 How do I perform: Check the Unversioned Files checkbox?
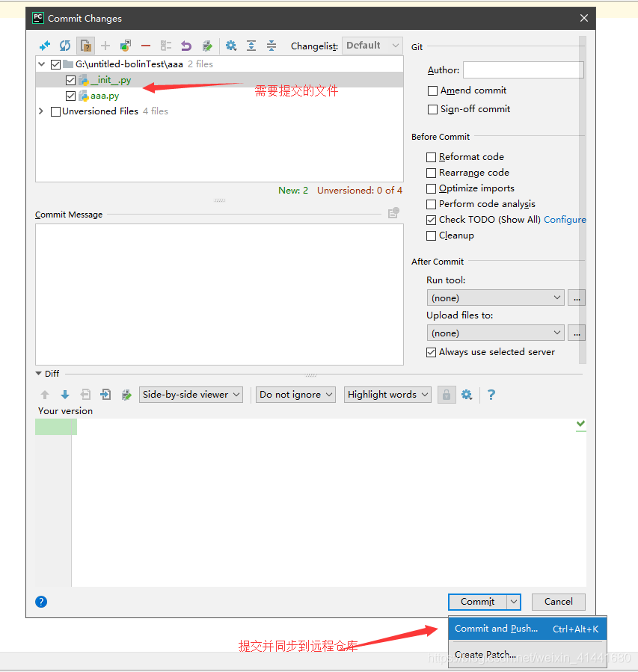pos(55,112)
